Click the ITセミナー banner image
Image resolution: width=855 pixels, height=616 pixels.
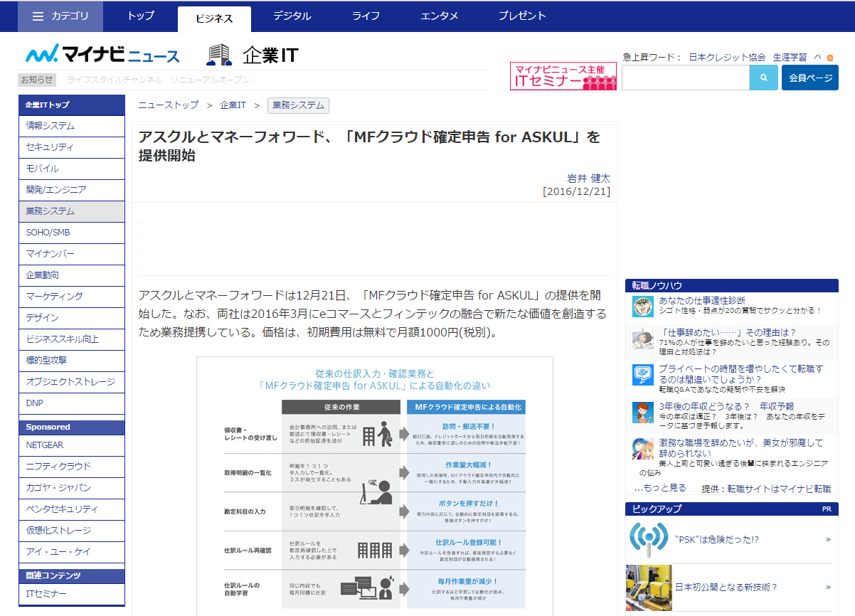click(563, 76)
